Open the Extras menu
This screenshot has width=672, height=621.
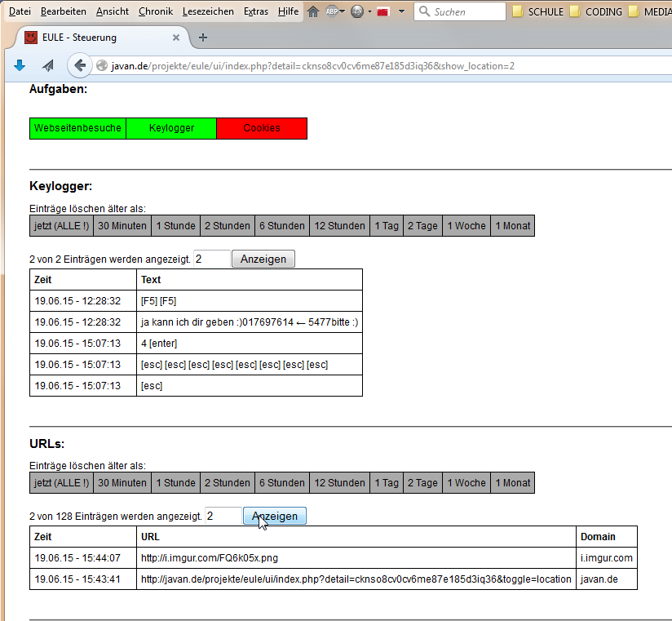(x=256, y=11)
